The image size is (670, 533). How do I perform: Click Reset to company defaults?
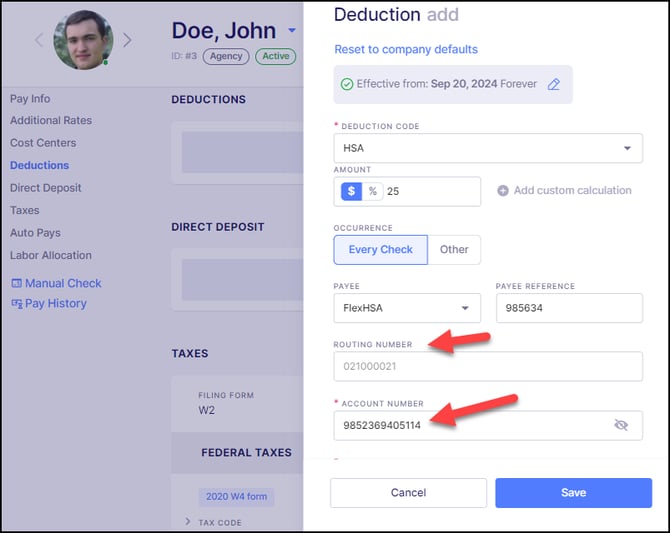pyautogui.click(x=406, y=50)
